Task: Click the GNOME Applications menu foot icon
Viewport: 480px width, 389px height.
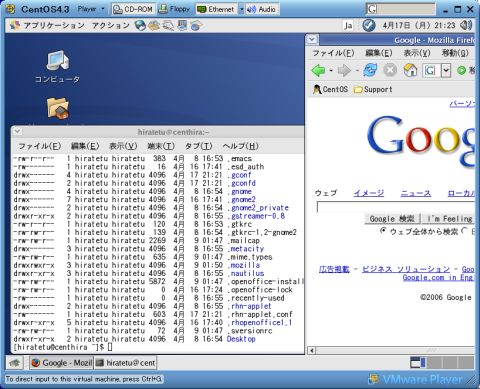Action: tap(15, 25)
